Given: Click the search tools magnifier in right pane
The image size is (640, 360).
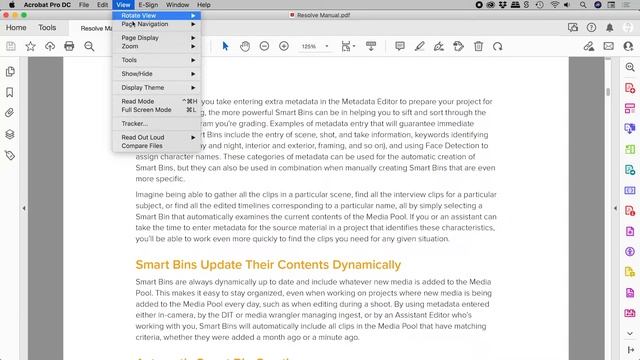Looking at the screenshot, I should point(630,67).
